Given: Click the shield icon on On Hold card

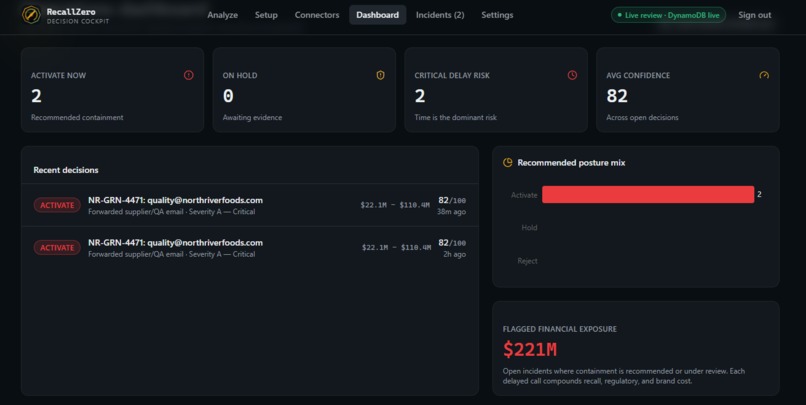Looking at the screenshot, I should (x=380, y=75).
